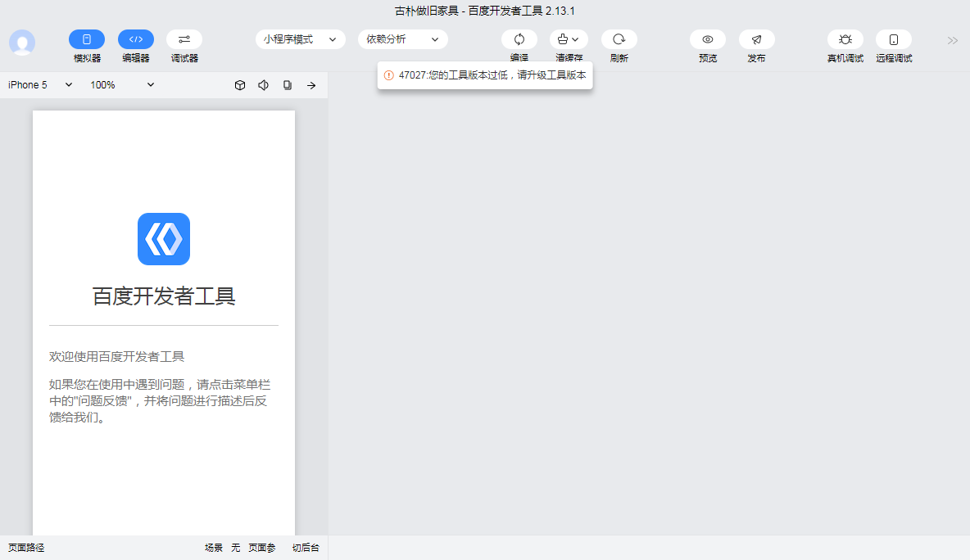Toggle the 编辑器 editor panel

pos(135,39)
